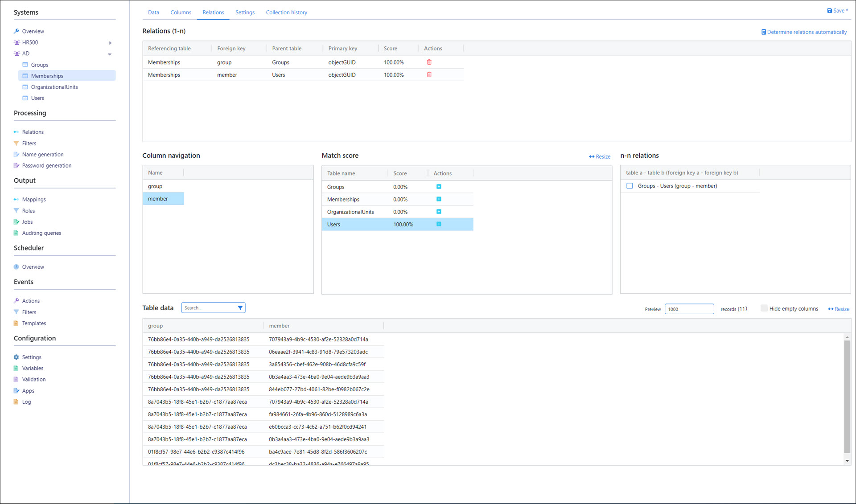This screenshot has height=504, width=856.
Task: Add relation to OrganizationalUnits table
Action: tap(439, 212)
